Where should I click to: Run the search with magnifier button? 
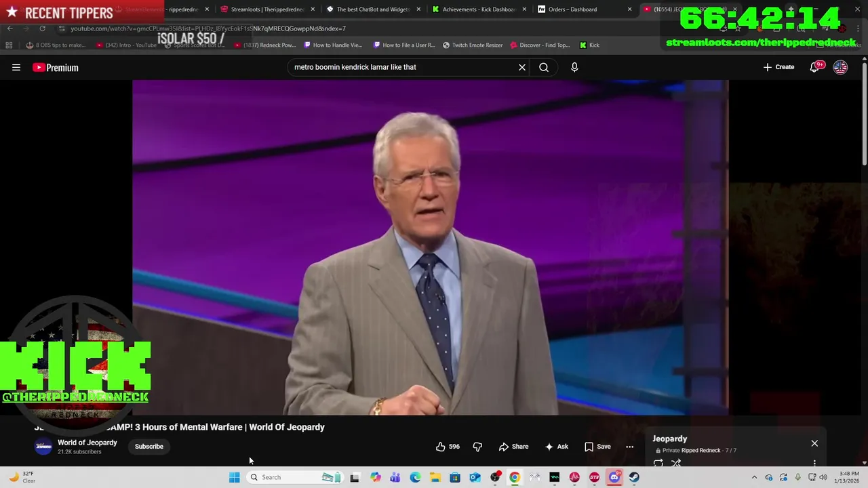(x=544, y=67)
